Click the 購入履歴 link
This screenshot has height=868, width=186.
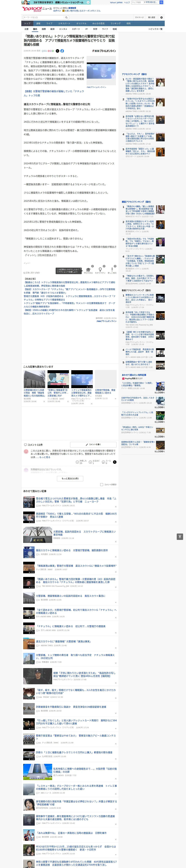(152, 18)
